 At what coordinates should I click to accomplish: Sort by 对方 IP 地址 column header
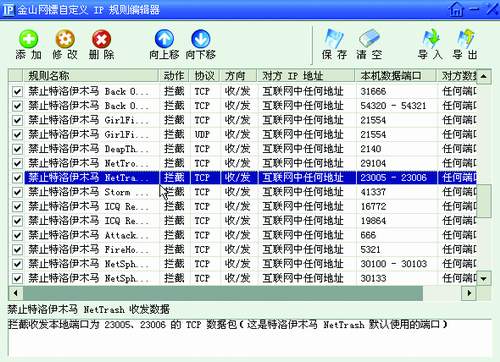pos(306,76)
